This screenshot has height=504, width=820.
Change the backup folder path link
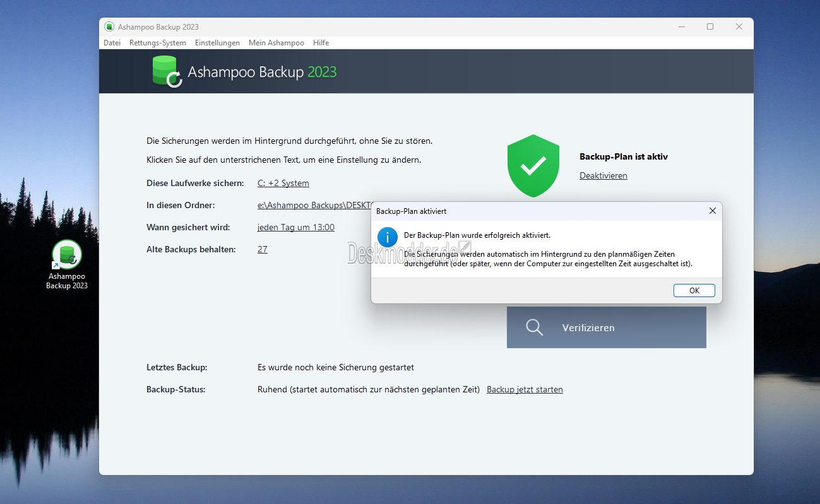[314, 206]
